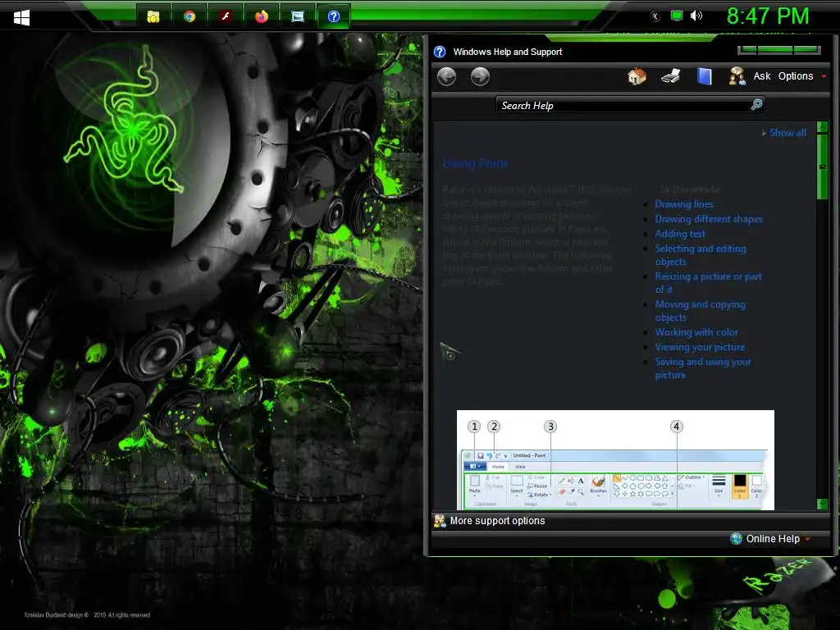Open More support options
Image resolution: width=840 pixels, height=630 pixels.
click(497, 521)
